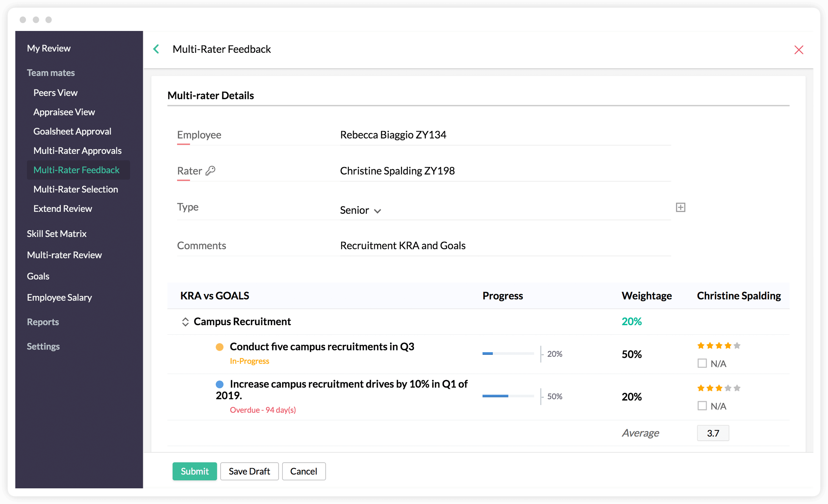Check N/A for Increase campus recruitment drives goal
This screenshot has height=504, width=828.
(x=702, y=406)
